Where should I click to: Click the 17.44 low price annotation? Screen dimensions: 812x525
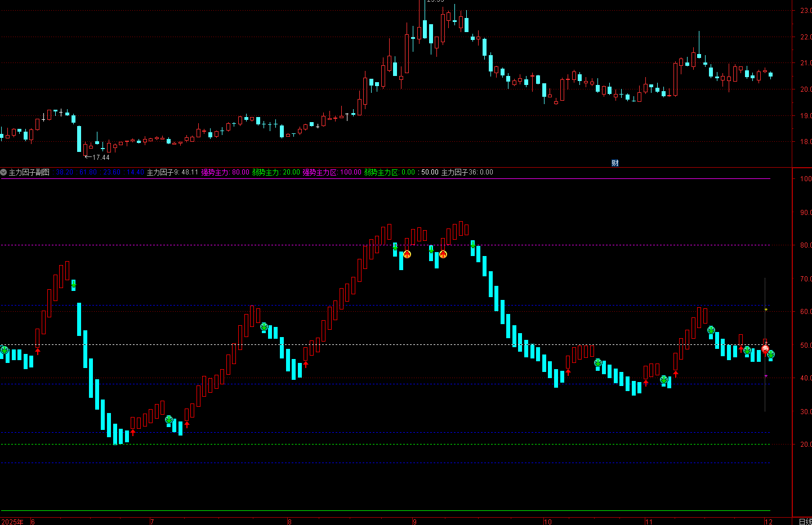(101, 158)
